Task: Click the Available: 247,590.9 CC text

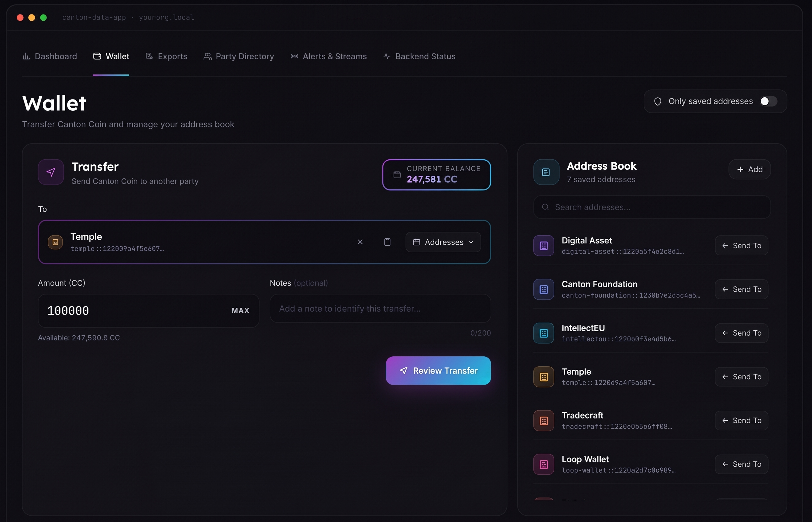Action: tap(79, 338)
